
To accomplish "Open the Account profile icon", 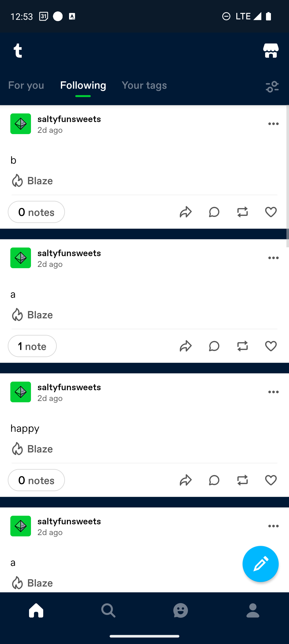I will point(253,610).
